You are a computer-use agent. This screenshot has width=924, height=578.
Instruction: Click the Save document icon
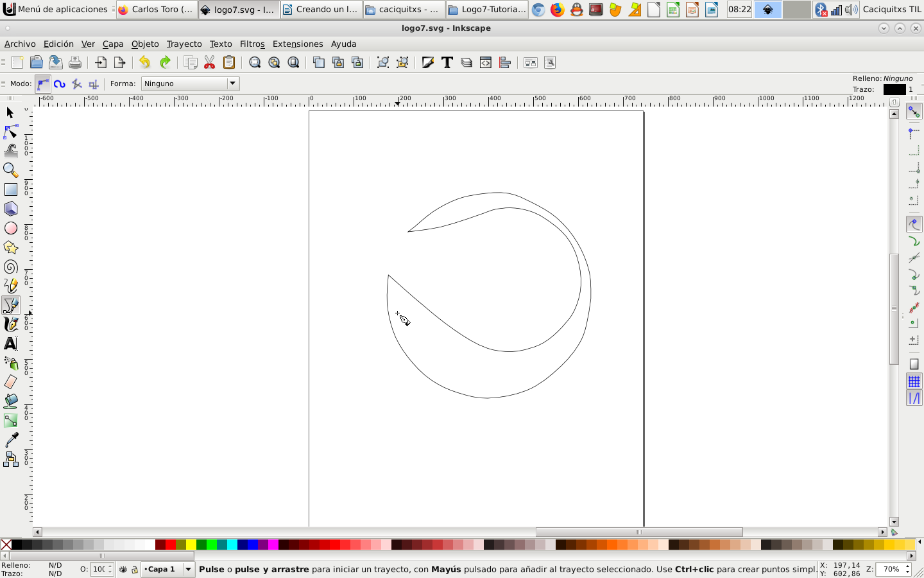coord(56,62)
